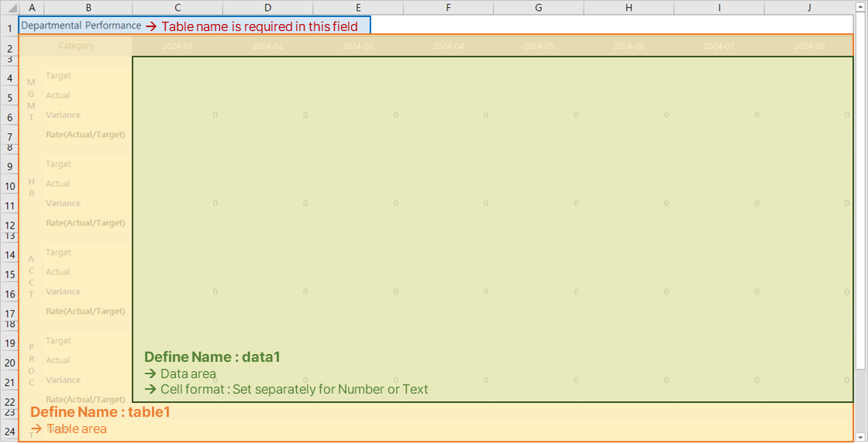Viewport: 868px width, 444px height.
Task: Select column E header
Action: [358, 8]
